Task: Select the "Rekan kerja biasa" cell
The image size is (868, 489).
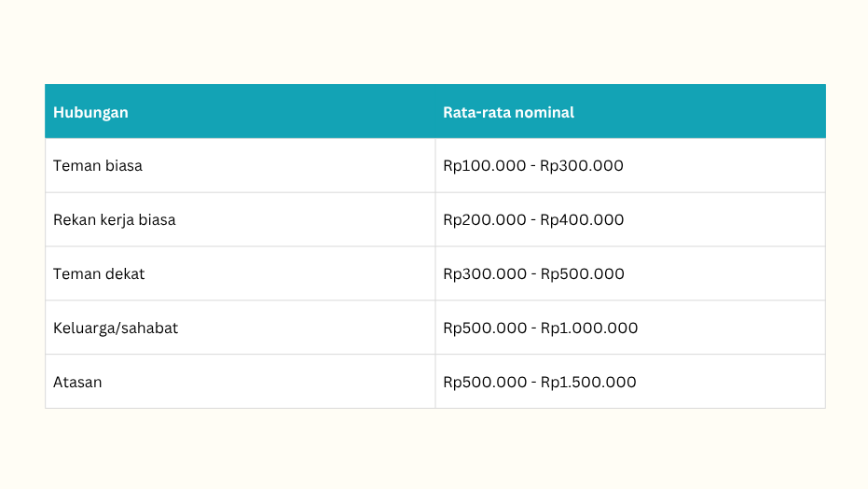Action: (x=115, y=220)
